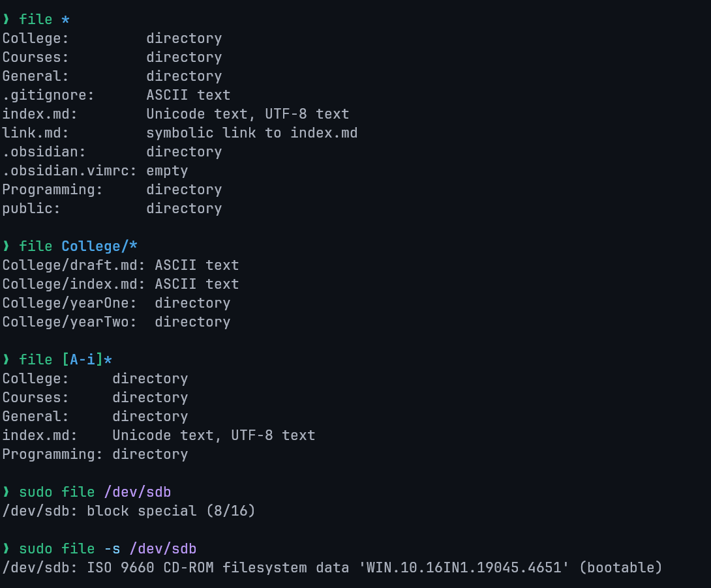
Task: Click the word "empty" in the output
Action: click(167, 171)
